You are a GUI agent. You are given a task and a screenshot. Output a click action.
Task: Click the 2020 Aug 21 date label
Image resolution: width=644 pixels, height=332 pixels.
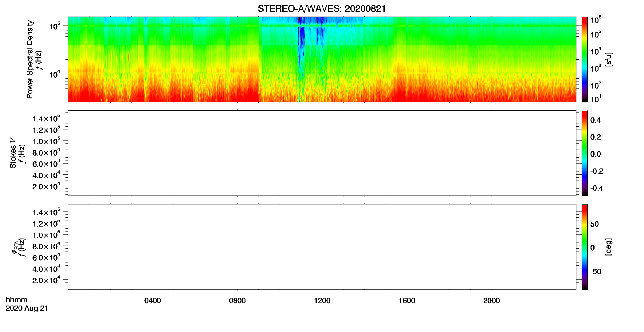pos(27,308)
